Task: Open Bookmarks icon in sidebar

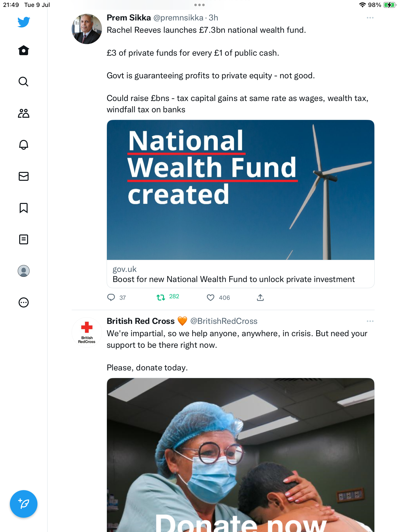Action: coord(24,208)
